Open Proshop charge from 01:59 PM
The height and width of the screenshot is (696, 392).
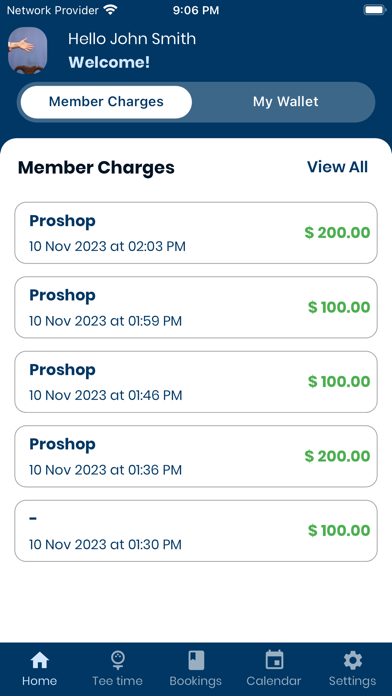pos(196,307)
